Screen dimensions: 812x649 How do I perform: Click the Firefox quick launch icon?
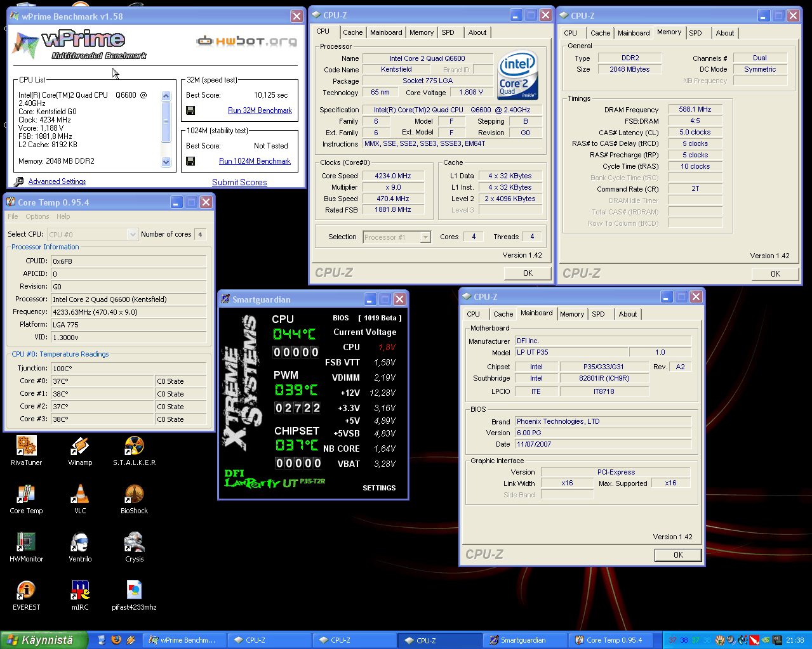coord(116,640)
